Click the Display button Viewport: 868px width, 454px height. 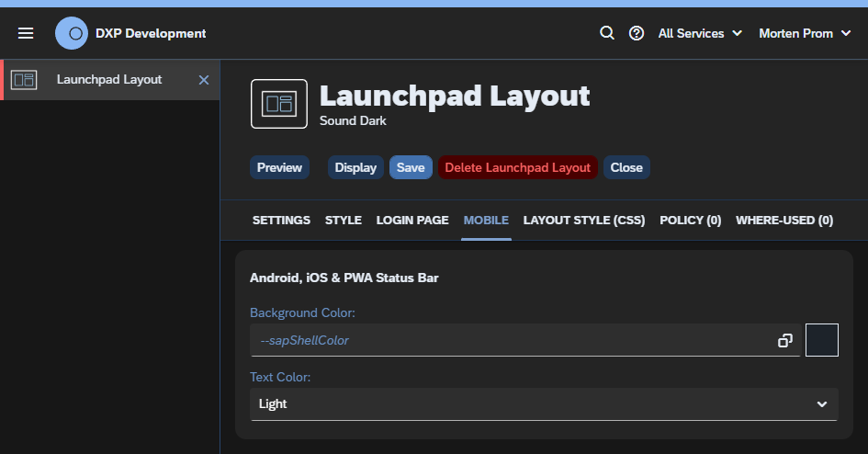[355, 168]
